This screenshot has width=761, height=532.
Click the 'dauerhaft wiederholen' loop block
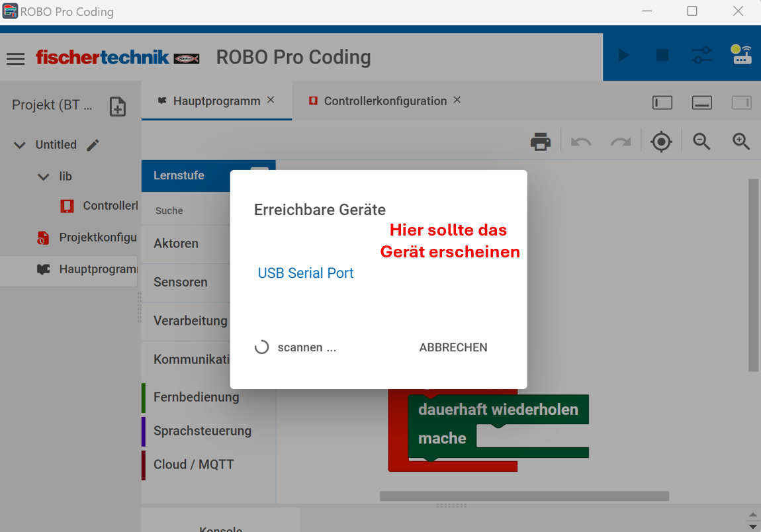point(498,410)
